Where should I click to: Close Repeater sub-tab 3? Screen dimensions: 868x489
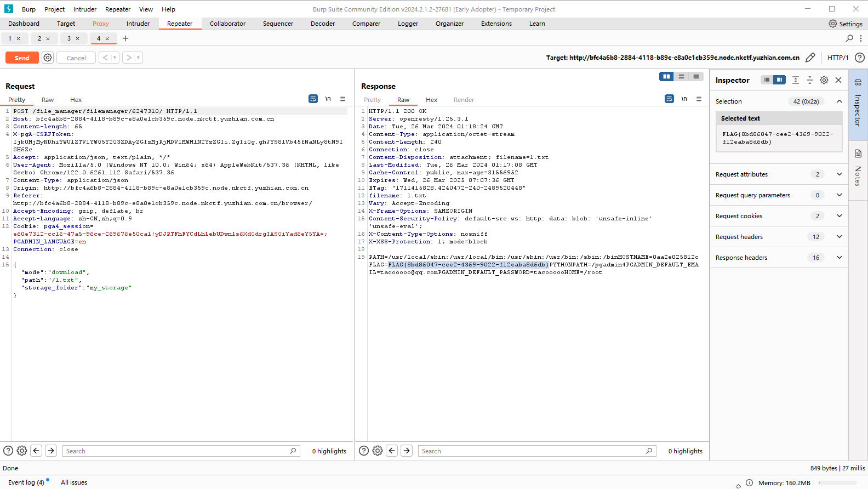coord(77,38)
